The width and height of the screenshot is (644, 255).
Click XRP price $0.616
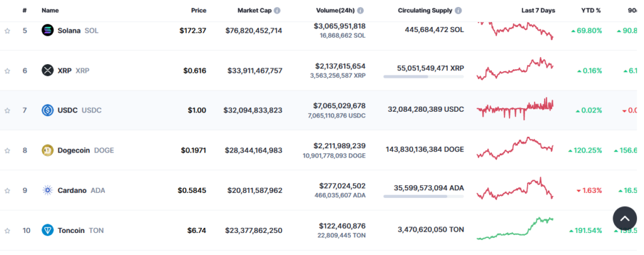point(195,71)
